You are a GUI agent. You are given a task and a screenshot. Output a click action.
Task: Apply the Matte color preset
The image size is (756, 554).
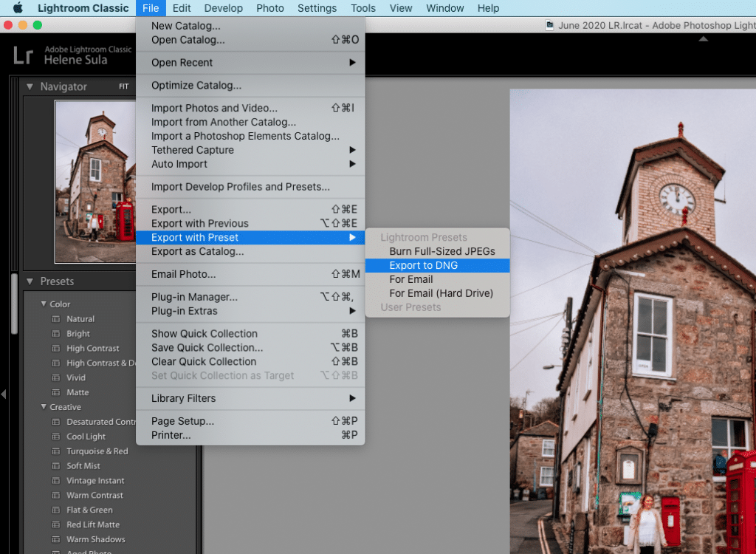click(78, 392)
